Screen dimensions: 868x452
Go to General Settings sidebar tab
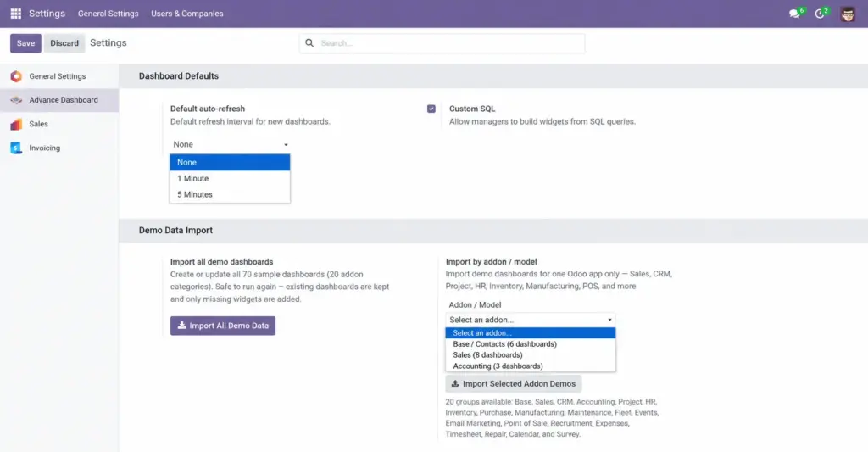point(59,76)
